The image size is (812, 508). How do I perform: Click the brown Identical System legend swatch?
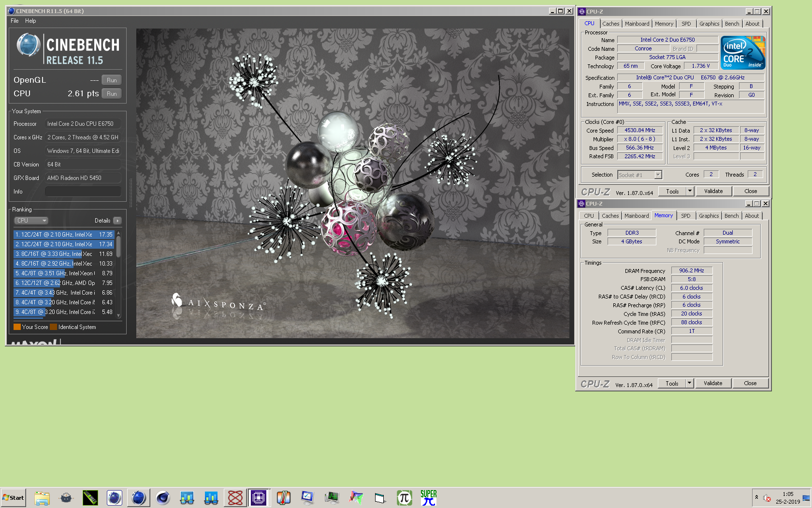point(53,327)
